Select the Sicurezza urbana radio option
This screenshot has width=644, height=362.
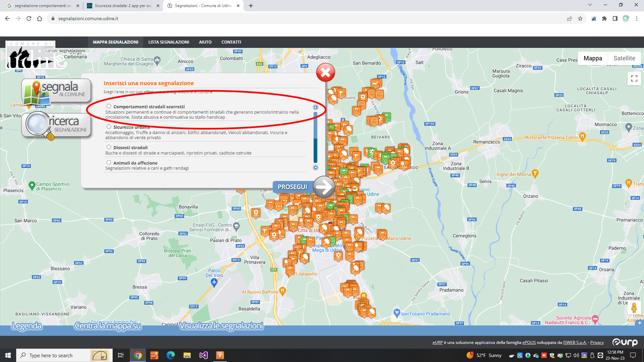tap(109, 127)
